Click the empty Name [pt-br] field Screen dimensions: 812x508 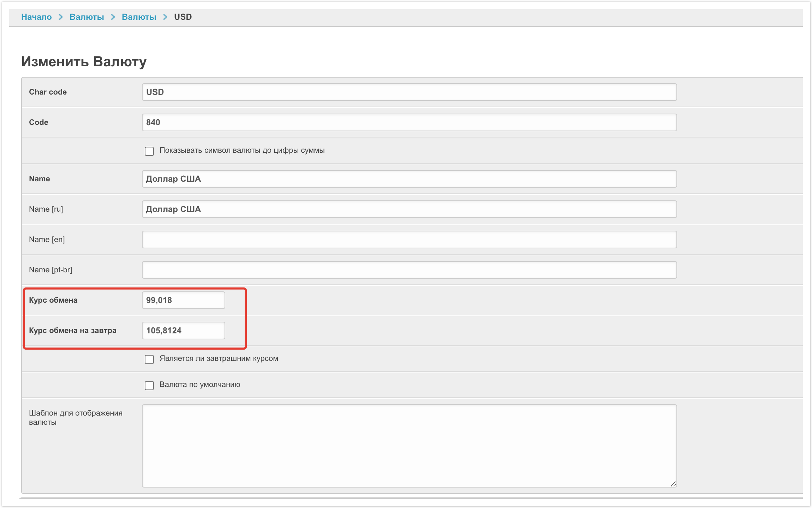(x=409, y=270)
